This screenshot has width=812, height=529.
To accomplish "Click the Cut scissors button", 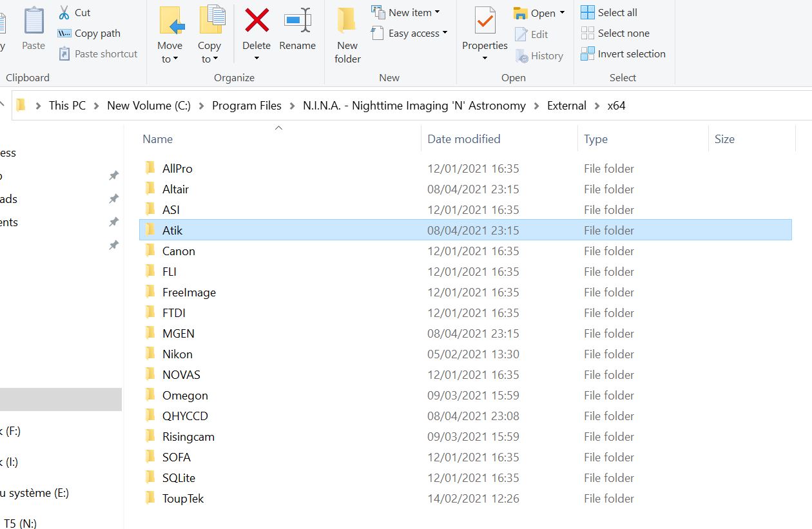I will coord(74,12).
